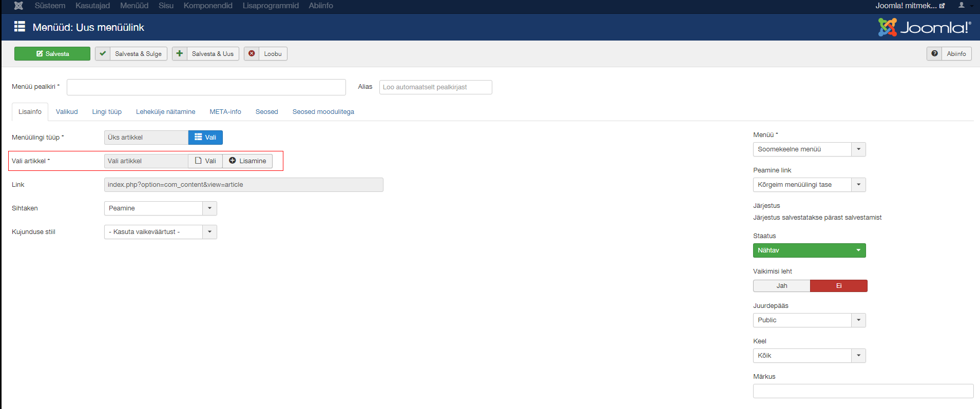
Task: Open the Komponendid menu
Action: click(x=208, y=6)
